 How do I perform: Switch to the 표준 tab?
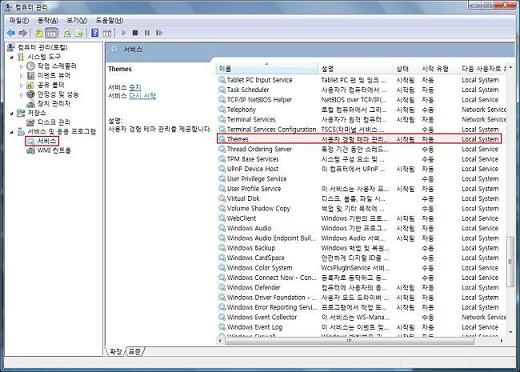[135, 351]
